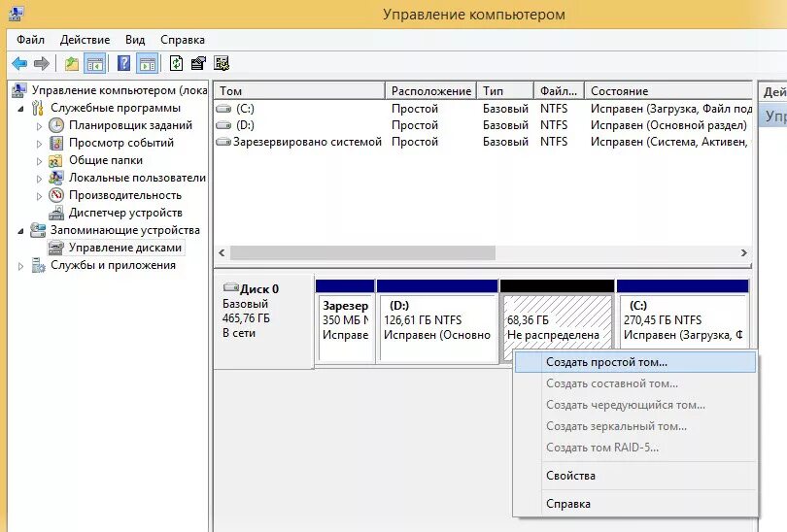
Task: Sort by the Состояние column header
Action: tap(668, 90)
